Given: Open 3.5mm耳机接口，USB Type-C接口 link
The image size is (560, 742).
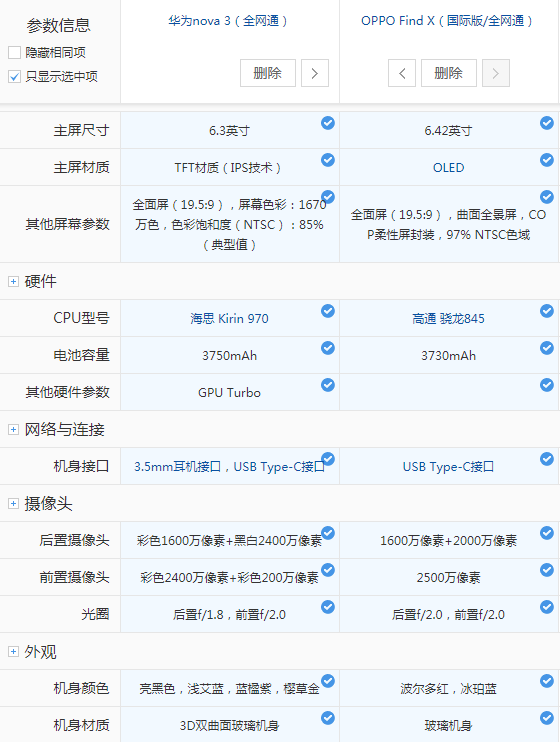Looking at the screenshot, I should click(x=229, y=467).
